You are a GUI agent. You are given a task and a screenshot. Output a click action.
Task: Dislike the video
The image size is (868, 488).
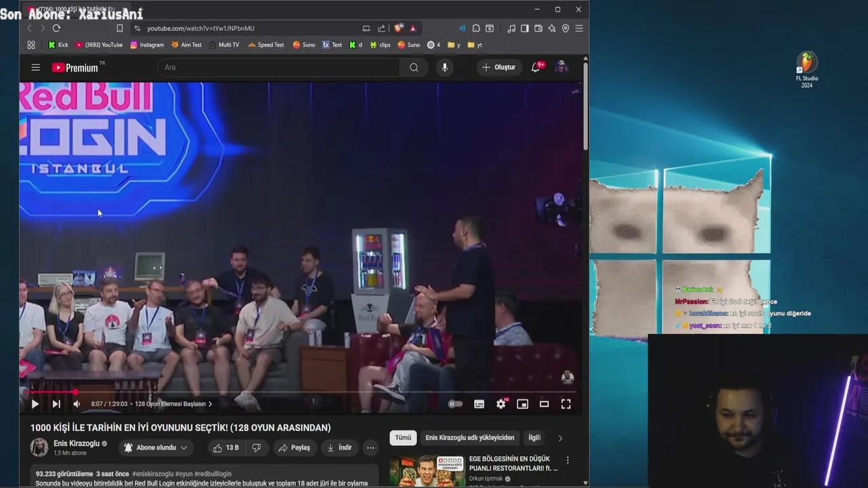[256, 447]
